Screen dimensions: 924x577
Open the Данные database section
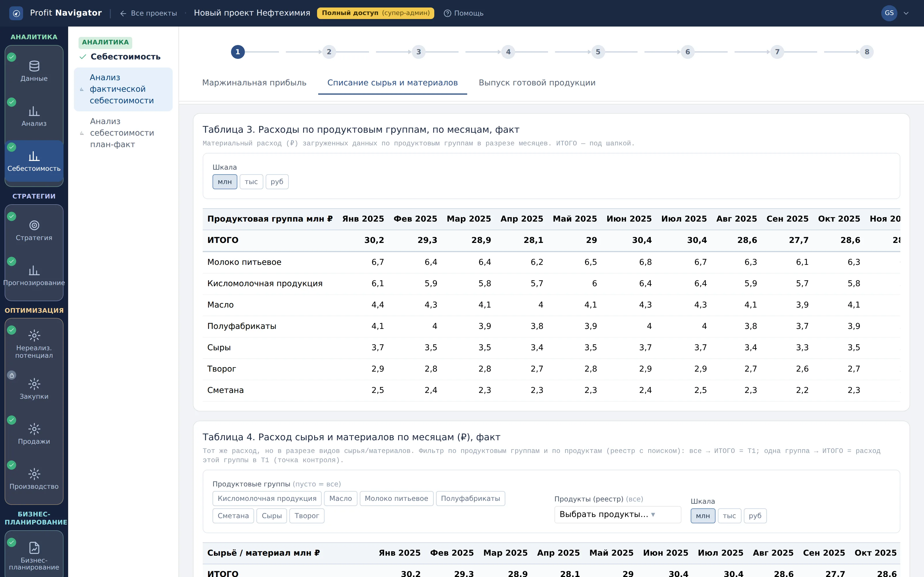tap(34, 71)
